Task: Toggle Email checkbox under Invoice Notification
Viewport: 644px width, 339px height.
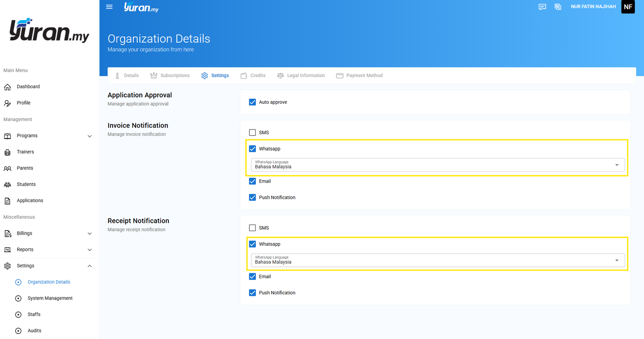Action: tap(252, 181)
